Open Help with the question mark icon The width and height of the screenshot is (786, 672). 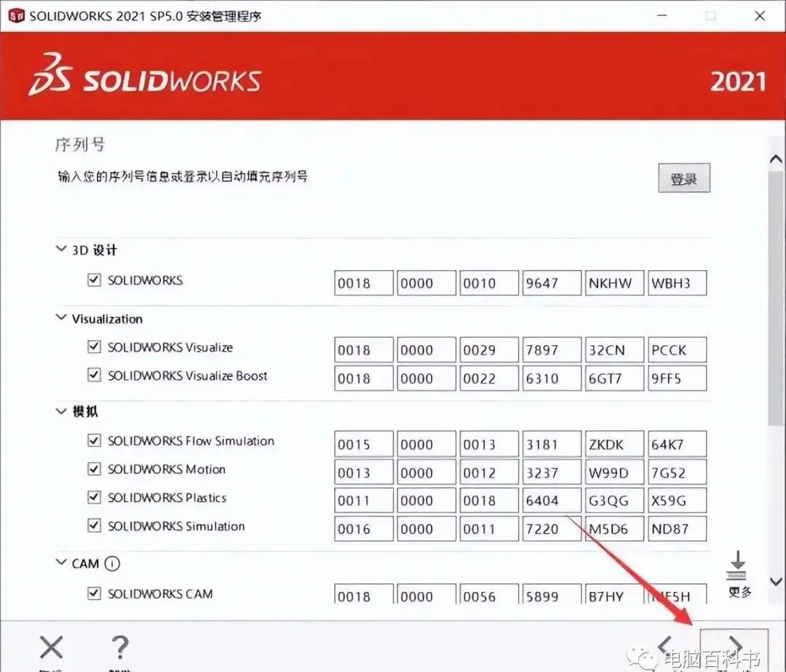[119, 647]
